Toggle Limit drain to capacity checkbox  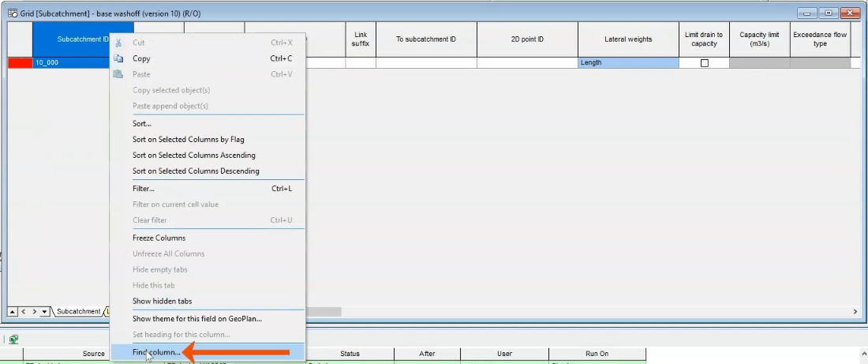point(704,63)
